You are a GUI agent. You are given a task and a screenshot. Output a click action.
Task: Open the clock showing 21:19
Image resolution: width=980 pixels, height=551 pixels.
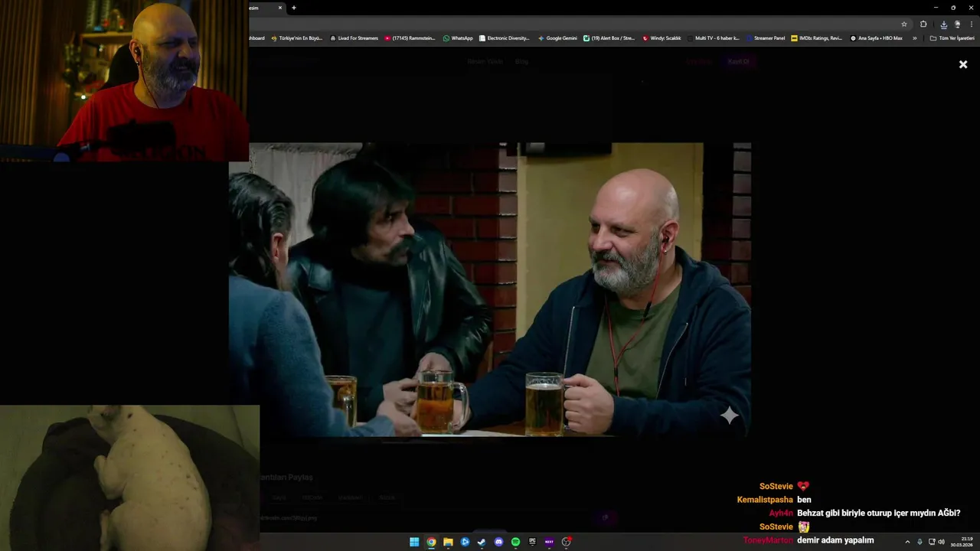click(962, 542)
